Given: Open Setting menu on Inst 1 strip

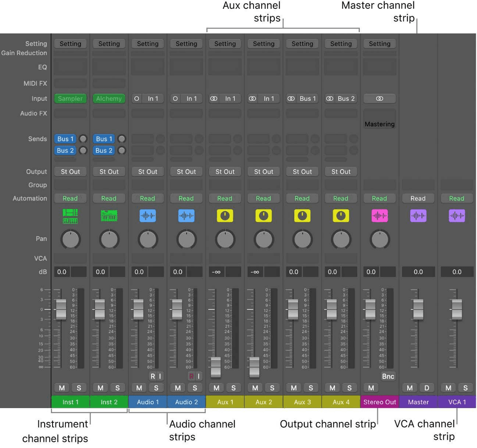Looking at the screenshot, I should (x=70, y=44).
